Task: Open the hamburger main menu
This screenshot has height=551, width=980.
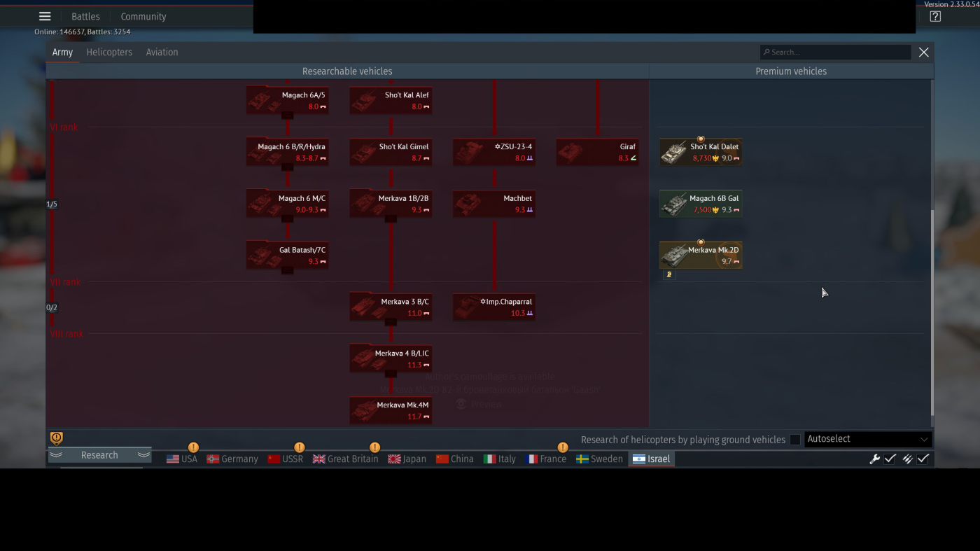Action: [45, 17]
